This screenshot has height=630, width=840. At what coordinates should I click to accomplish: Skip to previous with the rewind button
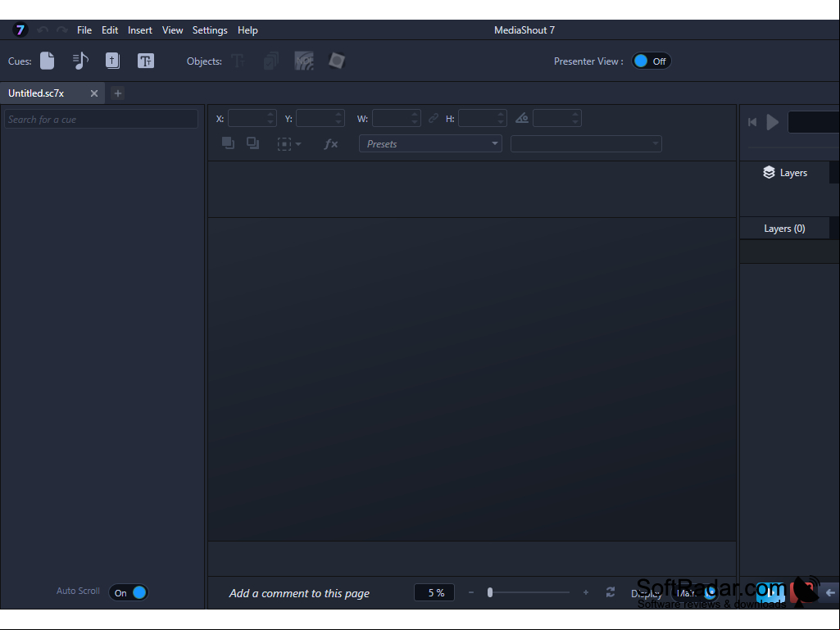(752, 122)
